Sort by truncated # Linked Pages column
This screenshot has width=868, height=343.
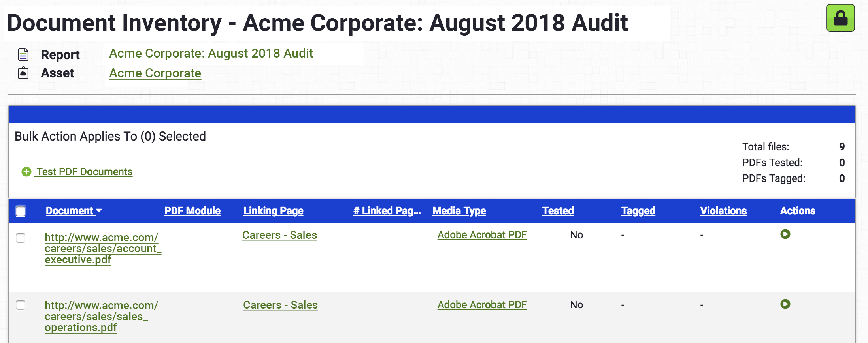tap(387, 211)
